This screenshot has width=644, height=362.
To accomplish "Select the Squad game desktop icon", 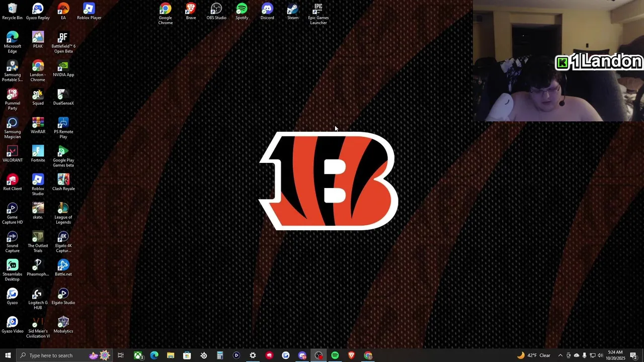I will click(38, 98).
